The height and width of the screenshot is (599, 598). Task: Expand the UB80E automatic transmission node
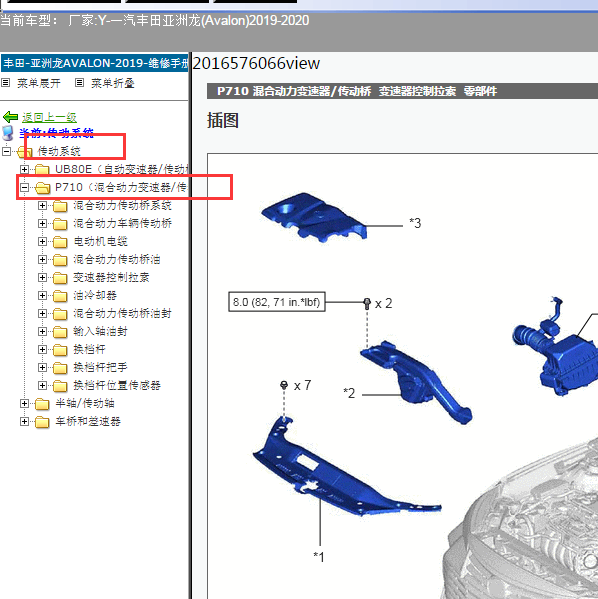click(24, 169)
